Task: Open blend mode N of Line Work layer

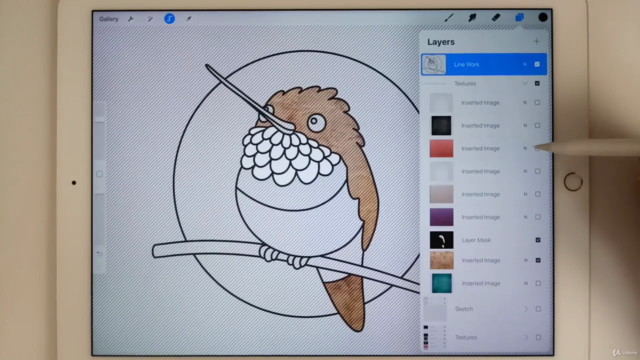Action: click(x=525, y=64)
